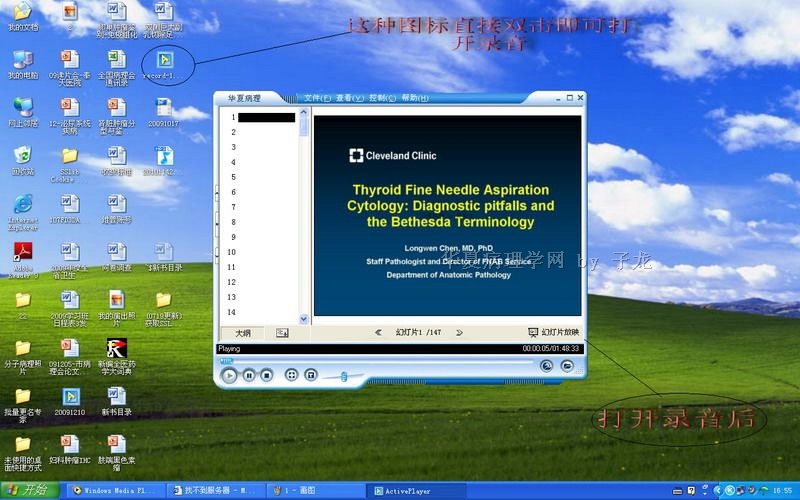Image resolution: width=800 pixels, height=500 pixels.
Task: Select 网上邻居 desktop icon
Action: coord(23,113)
